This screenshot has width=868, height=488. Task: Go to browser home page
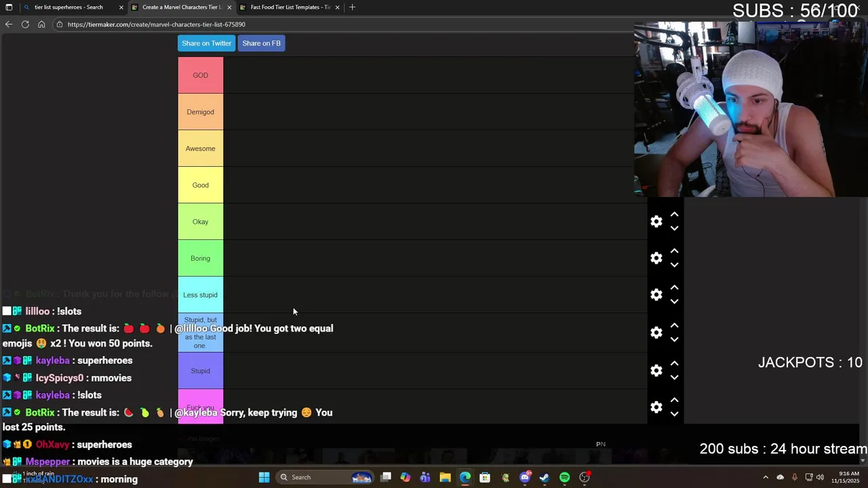tap(41, 24)
